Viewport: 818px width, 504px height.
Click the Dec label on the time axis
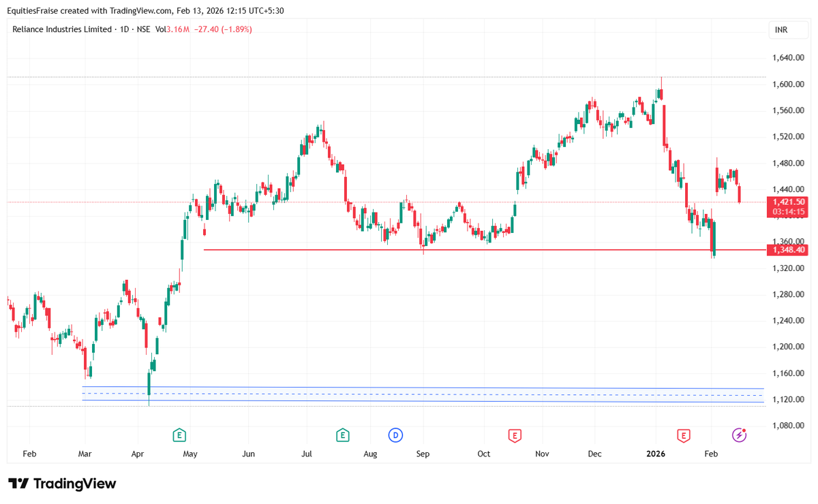click(594, 454)
